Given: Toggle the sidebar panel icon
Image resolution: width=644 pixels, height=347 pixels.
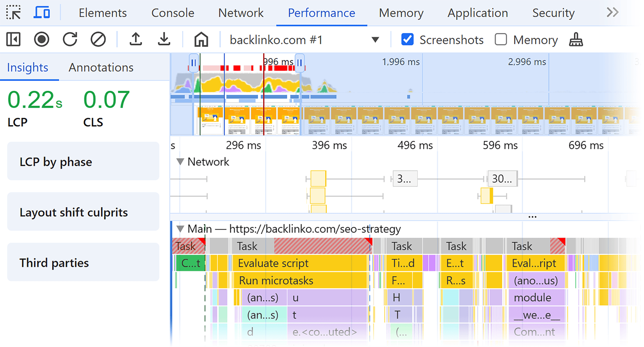Looking at the screenshot, I should click(x=13, y=40).
